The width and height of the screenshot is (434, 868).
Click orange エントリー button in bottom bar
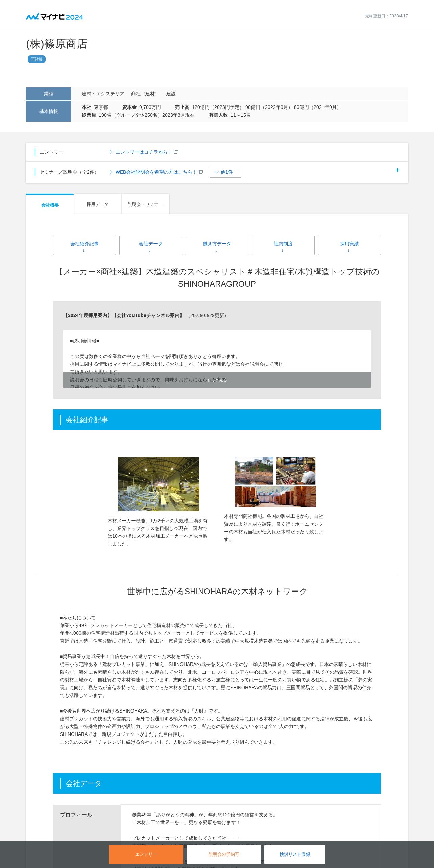point(146,854)
